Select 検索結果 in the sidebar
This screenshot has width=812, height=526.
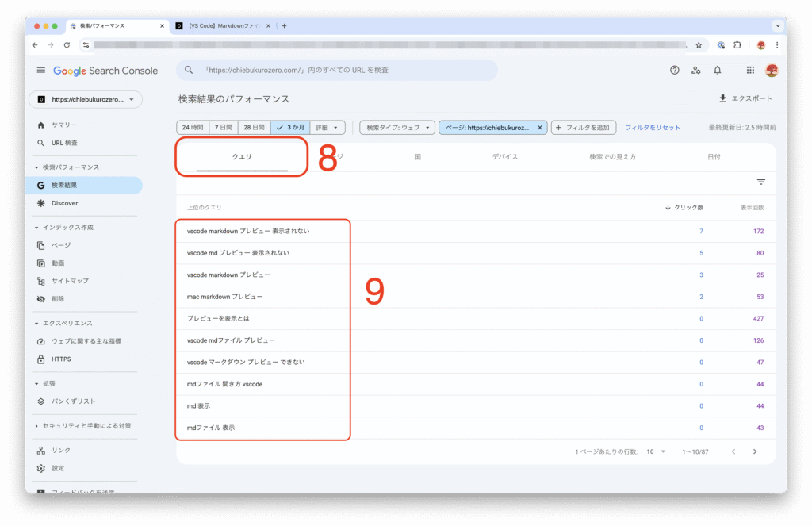(86, 185)
